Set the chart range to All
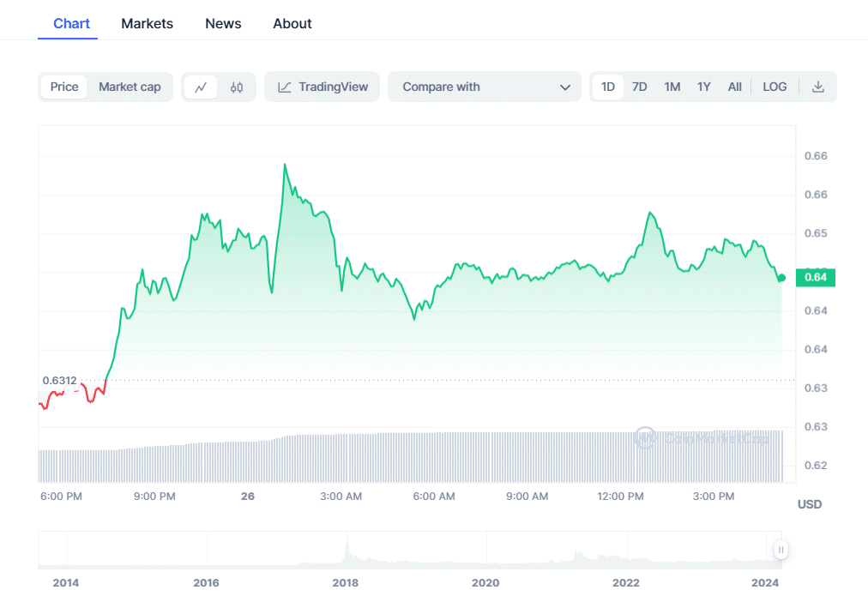 click(x=734, y=87)
